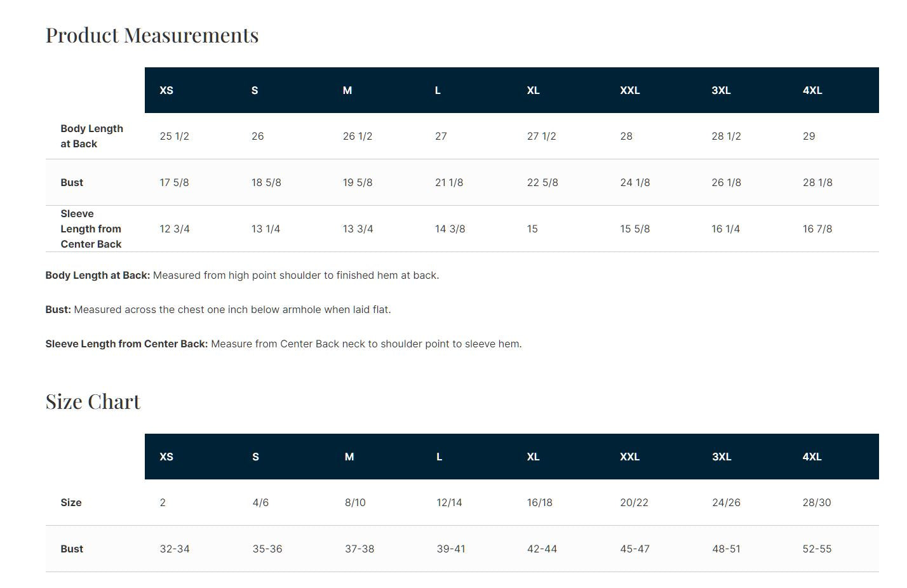Click the 16 7/8 sleeve length value

click(x=817, y=229)
